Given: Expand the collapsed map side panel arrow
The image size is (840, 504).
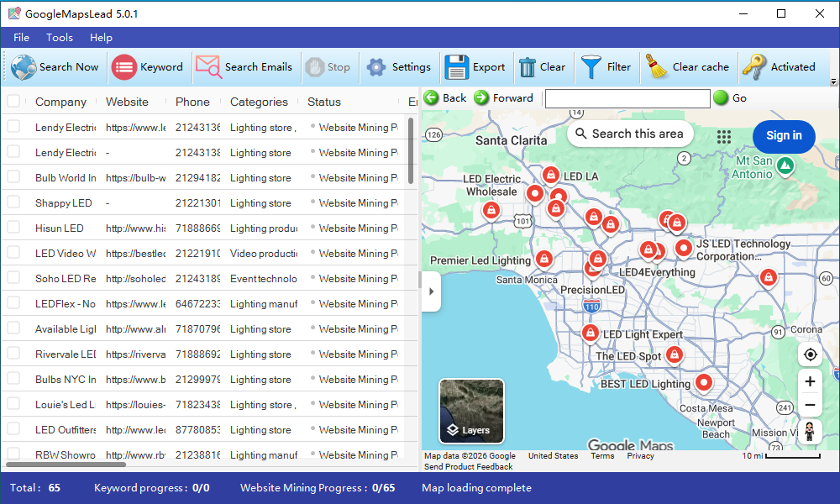Looking at the screenshot, I should (431, 292).
